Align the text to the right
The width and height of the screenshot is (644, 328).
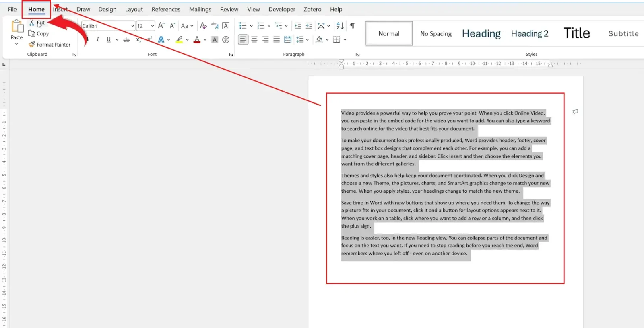[265, 39]
